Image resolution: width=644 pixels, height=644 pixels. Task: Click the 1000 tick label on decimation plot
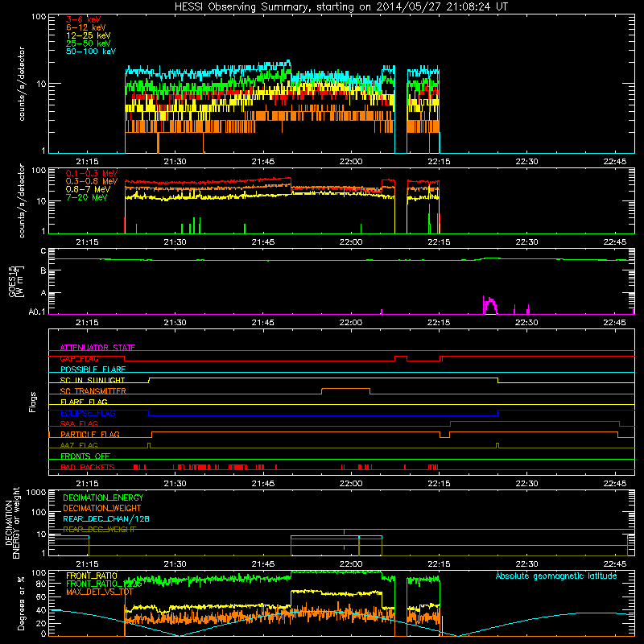coord(36,492)
